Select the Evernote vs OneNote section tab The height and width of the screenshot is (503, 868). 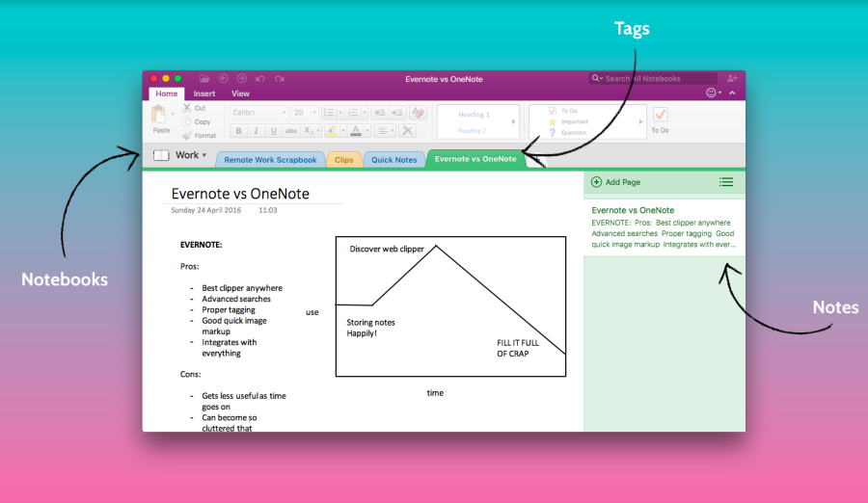(x=475, y=158)
